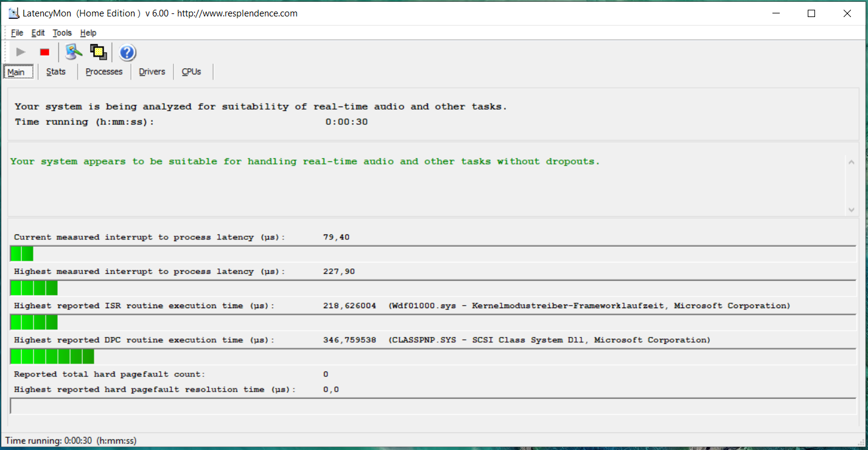The width and height of the screenshot is (868, 450).
Task: Click the yellow overlapping windows toolbar icon
Action: pos(98,52)
